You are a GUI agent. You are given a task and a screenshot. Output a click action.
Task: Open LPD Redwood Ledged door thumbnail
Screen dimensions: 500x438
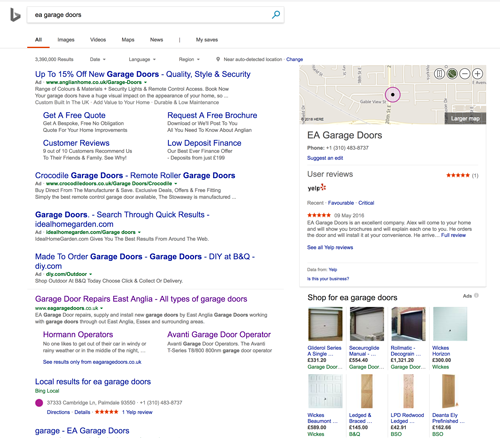[408, 391]
